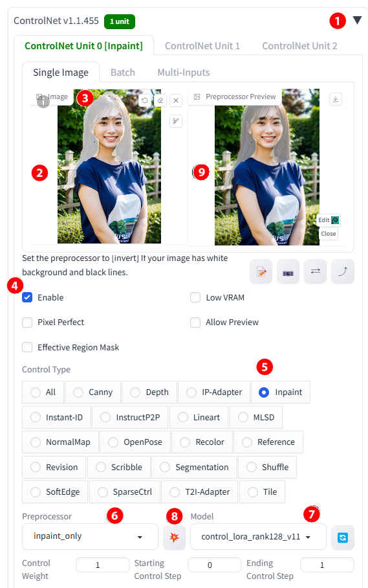Select the OpenPose control type

(x=135, y=442)
